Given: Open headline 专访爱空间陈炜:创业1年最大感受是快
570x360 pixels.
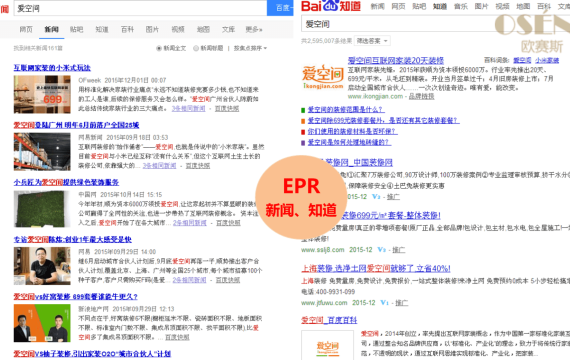Looking at the screenshot, I should point(73,240).
